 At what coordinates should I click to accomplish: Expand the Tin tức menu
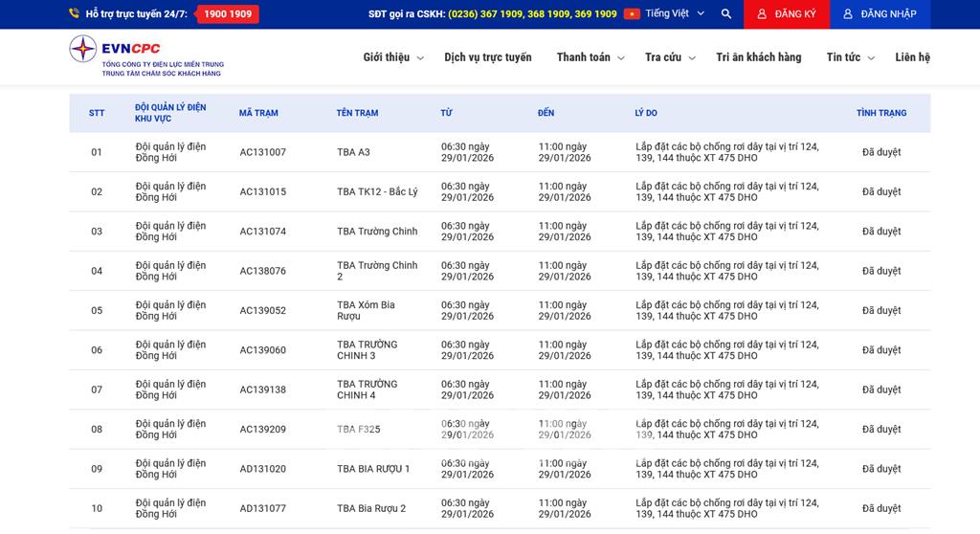tap(850, 57)
